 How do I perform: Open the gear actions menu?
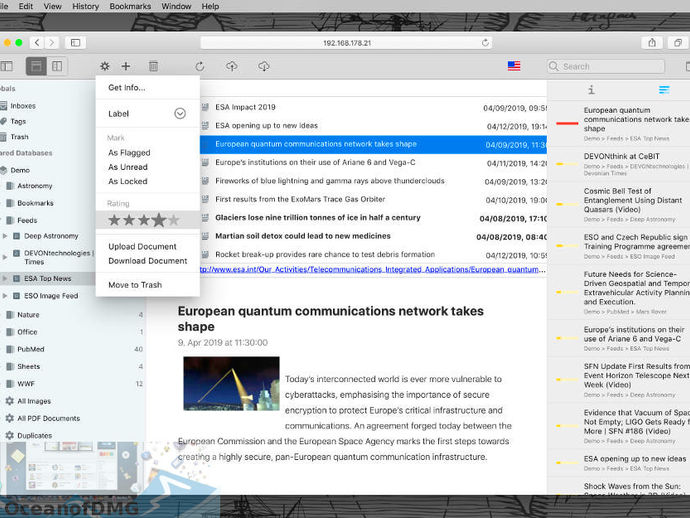[x=104, y=66]
